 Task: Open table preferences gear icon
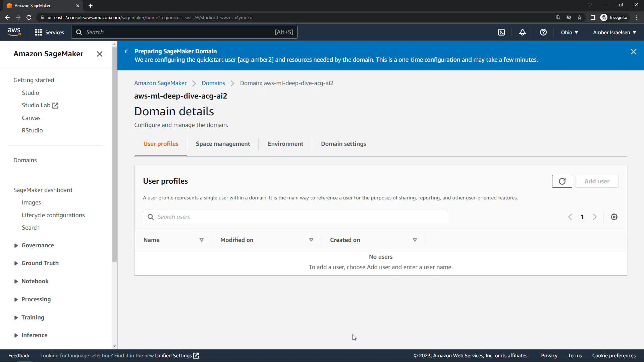point(614,217)
